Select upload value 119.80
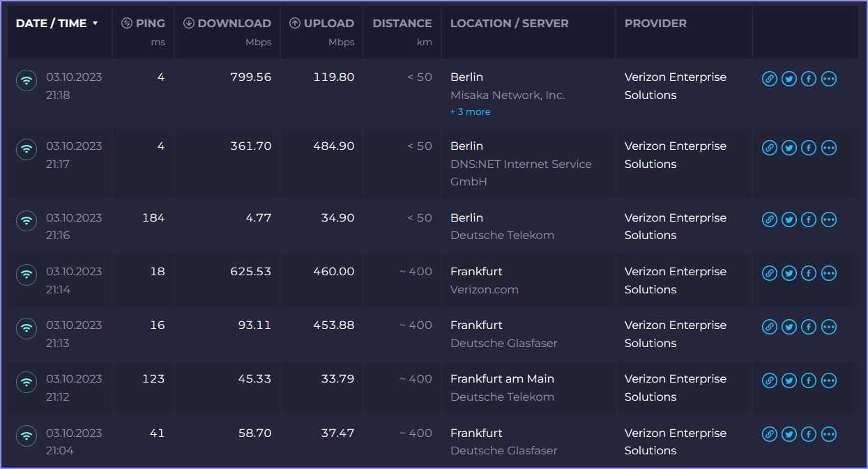The height and width of the screenshot is (469, 868). coord(334,77)
